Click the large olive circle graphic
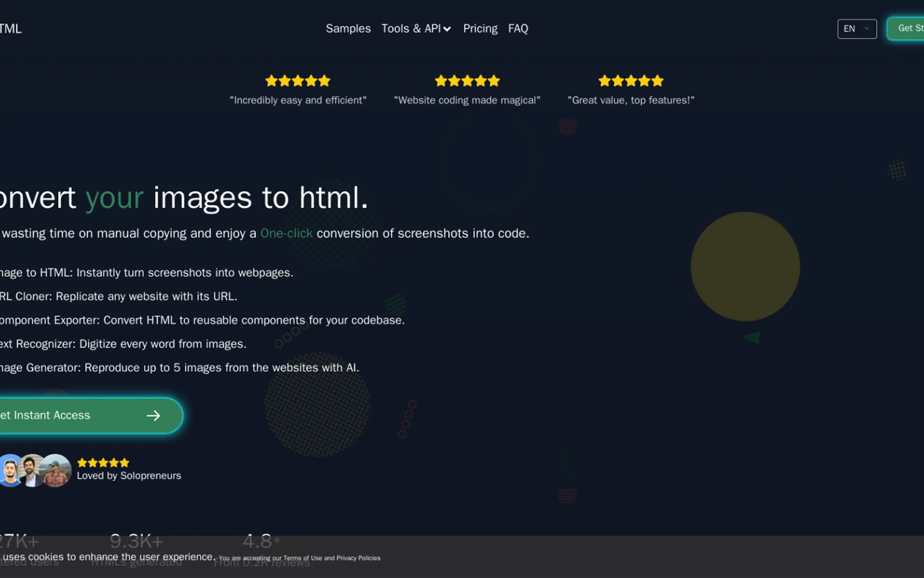Screen dimensions: 924x578 click(x=745, y=266)
